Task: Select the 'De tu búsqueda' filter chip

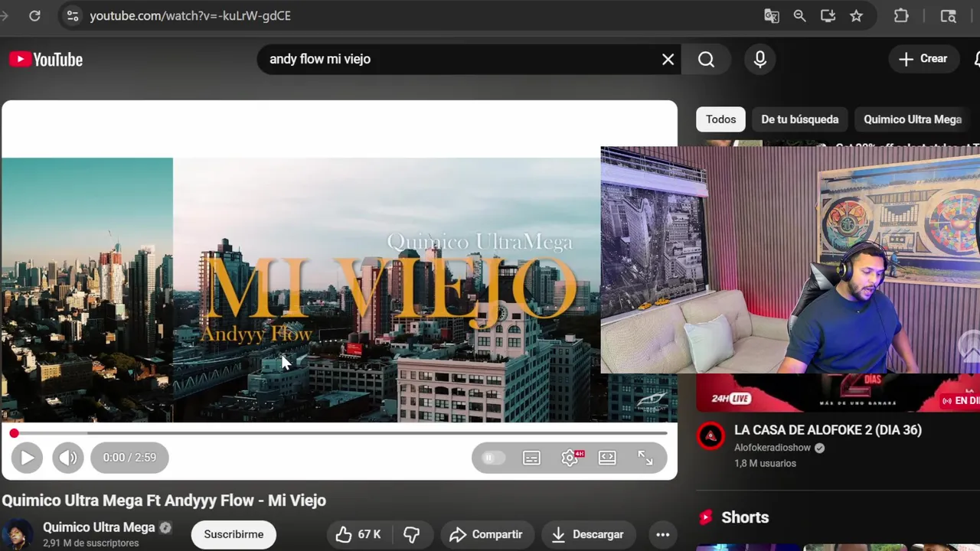Action: 799,119
